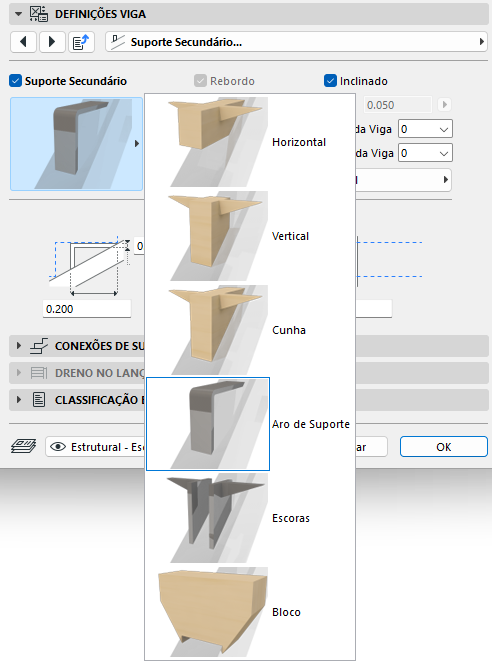Go to the previous settings page arrow
The height and width of the screenshot is (667, 492).
(x=23, y=42)
